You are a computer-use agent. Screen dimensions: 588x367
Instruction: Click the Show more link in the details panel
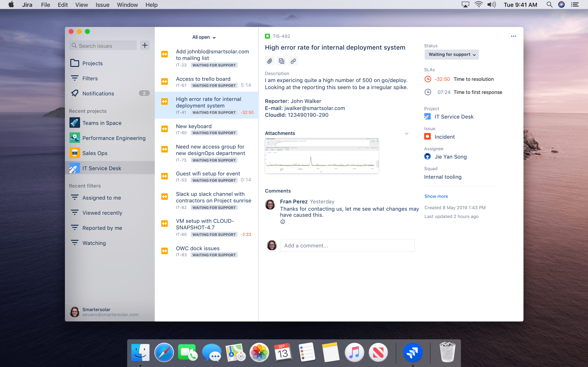tap(436, 196)
